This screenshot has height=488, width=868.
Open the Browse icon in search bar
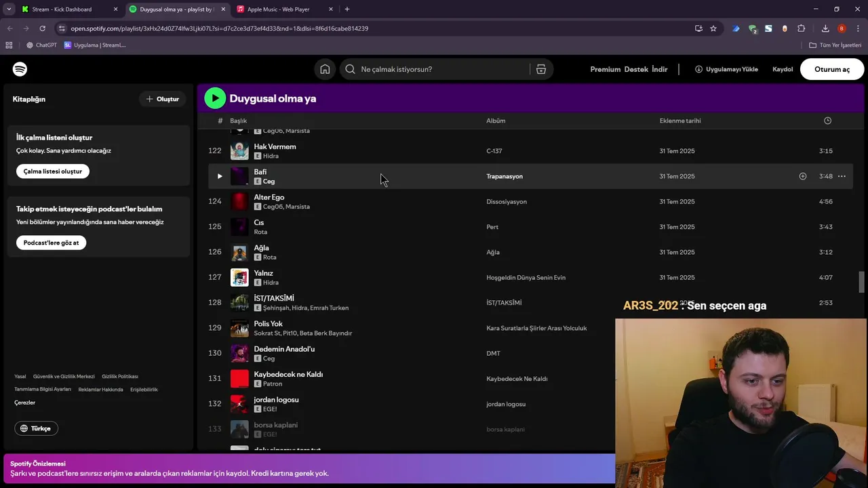tap(540, 69)
